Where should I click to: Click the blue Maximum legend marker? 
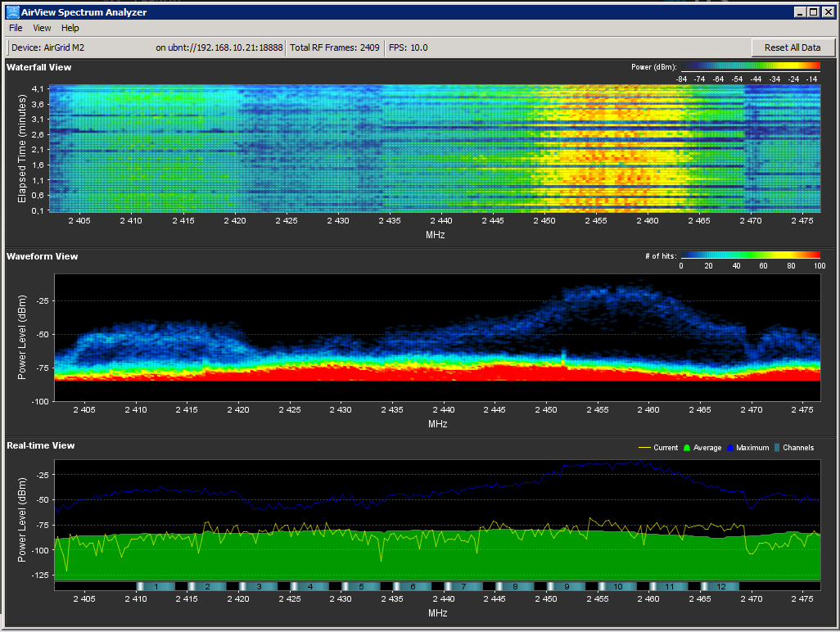[x=729, y=448]
